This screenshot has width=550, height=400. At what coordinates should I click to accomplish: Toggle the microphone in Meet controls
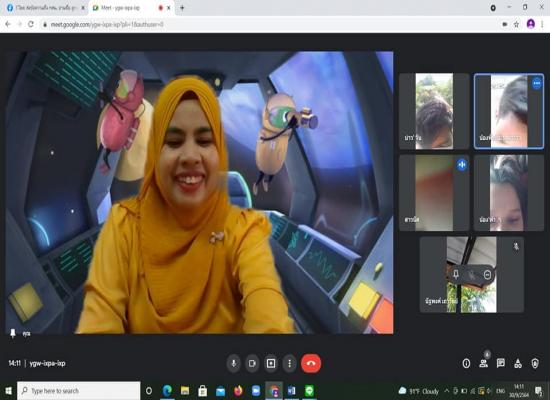point(234,363)
